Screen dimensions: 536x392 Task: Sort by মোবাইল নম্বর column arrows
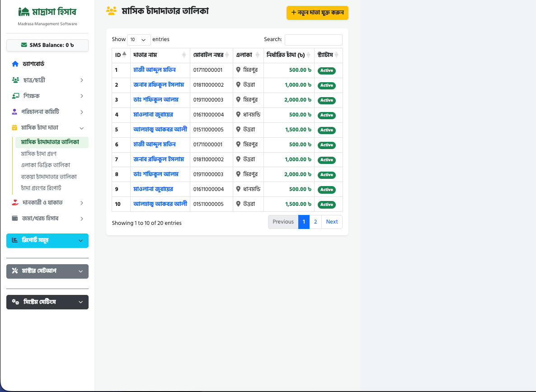click(x=227, y=55)
